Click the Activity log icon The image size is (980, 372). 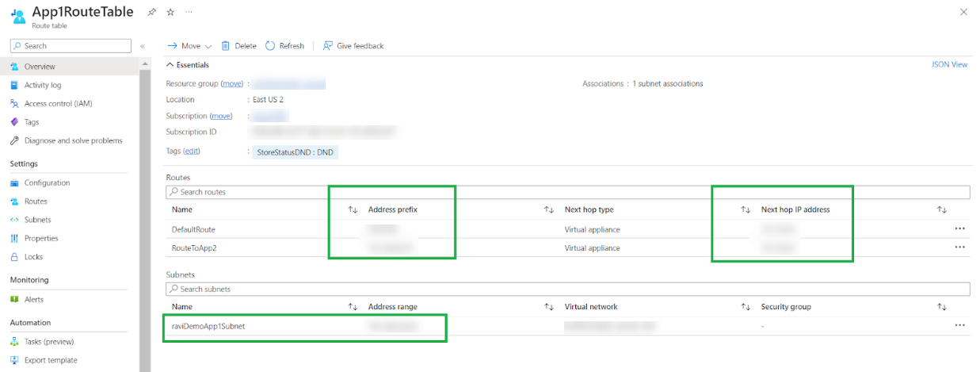pos(14,85)
